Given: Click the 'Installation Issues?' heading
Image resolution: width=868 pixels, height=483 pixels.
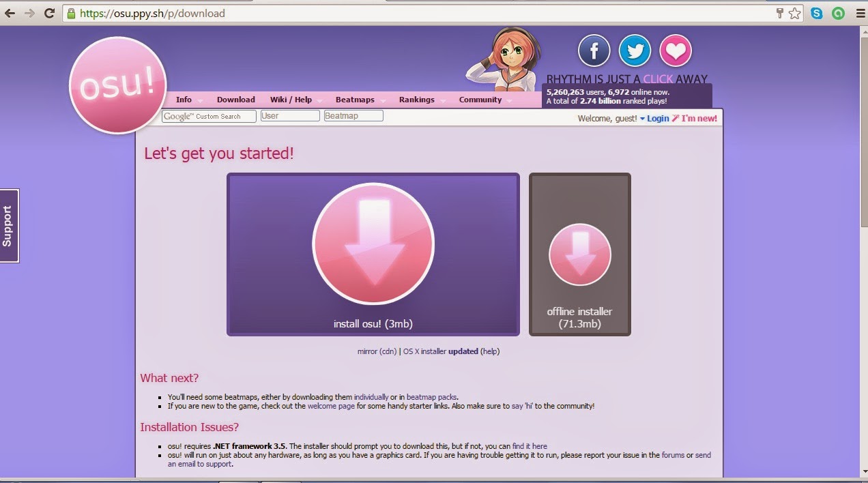Looking at the screenshot, I should (x=190, y=427).
